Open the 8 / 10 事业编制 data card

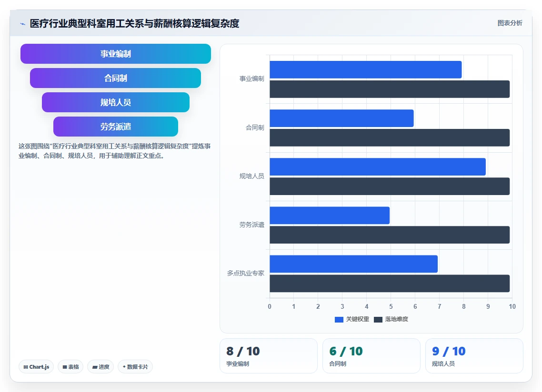click(x=269, y=356)
